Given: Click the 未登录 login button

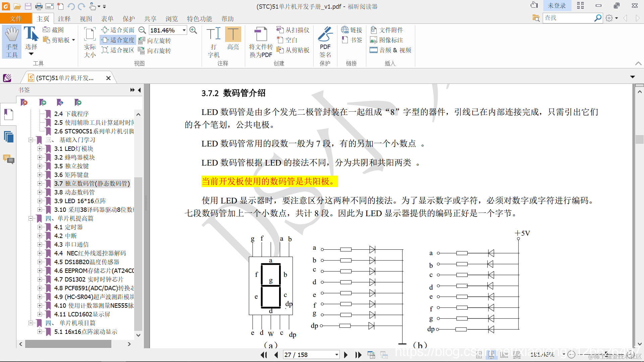Looking at the screenshot, I should (x=556, y=6).
